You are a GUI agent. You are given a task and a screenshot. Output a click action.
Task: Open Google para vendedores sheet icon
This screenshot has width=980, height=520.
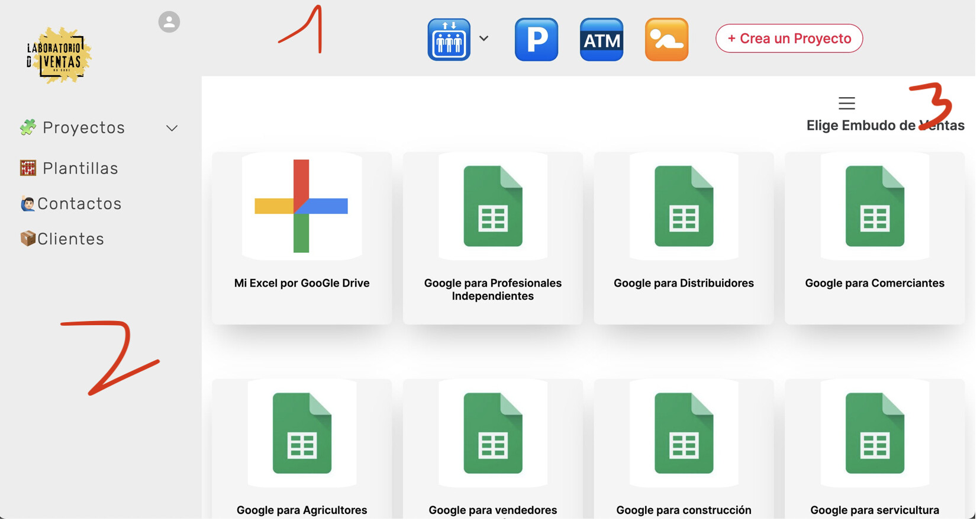click(493, 433)
